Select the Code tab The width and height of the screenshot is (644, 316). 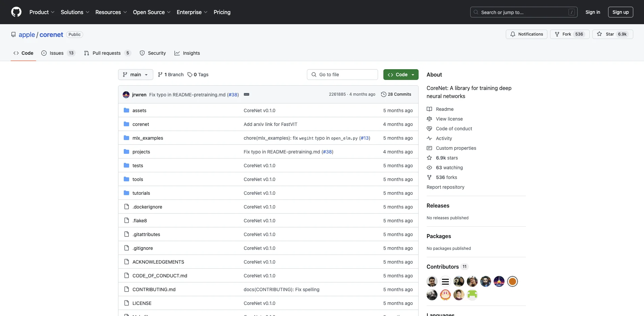[23, 53]
